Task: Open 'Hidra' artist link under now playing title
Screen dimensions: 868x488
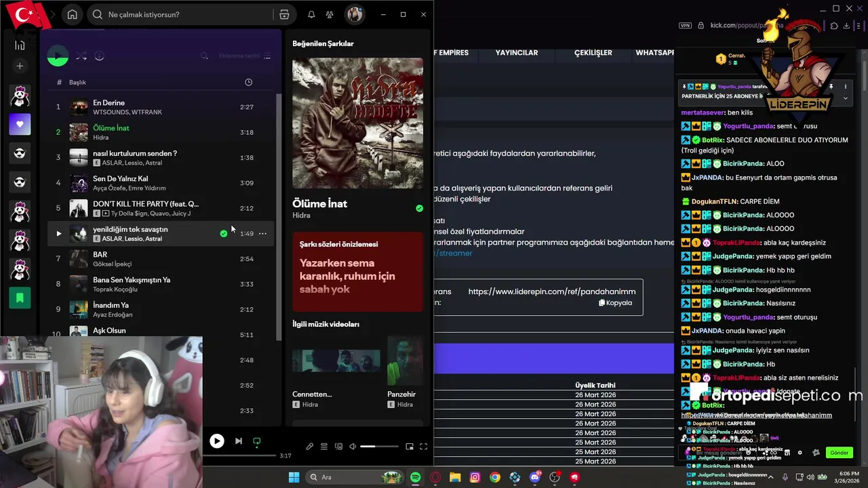Action: click(301, 216)
